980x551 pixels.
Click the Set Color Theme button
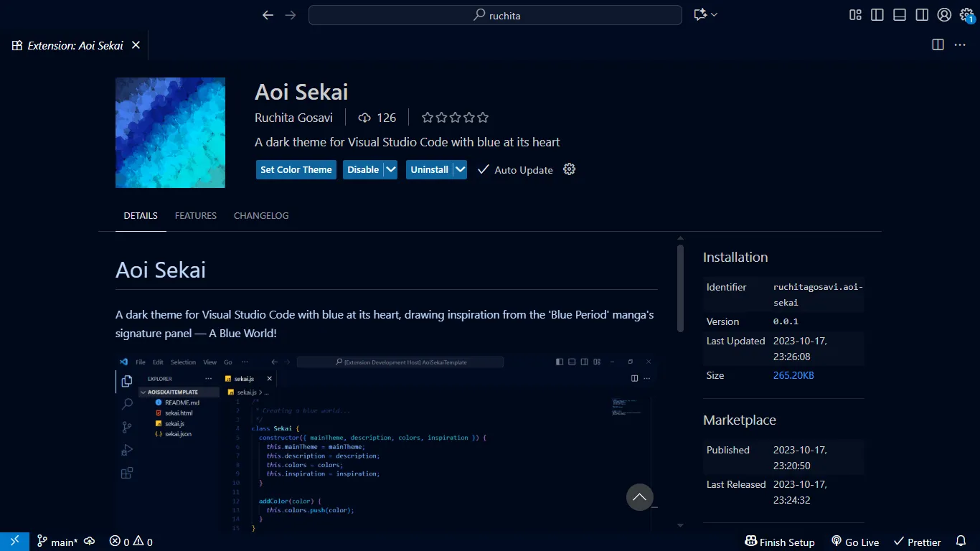[296, 169]
